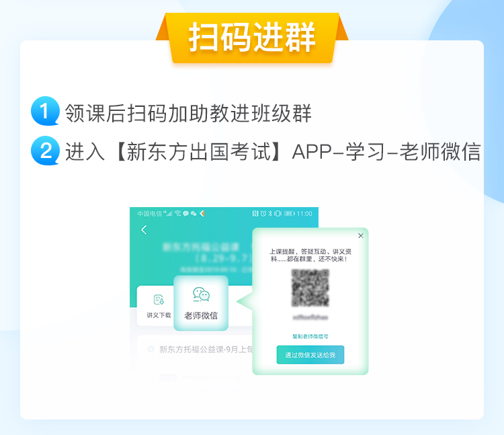This screenshot has width=504, height=435.
Task: Tap the blurred QR code image
Action: pyautogui.click(x=310, y=288)
